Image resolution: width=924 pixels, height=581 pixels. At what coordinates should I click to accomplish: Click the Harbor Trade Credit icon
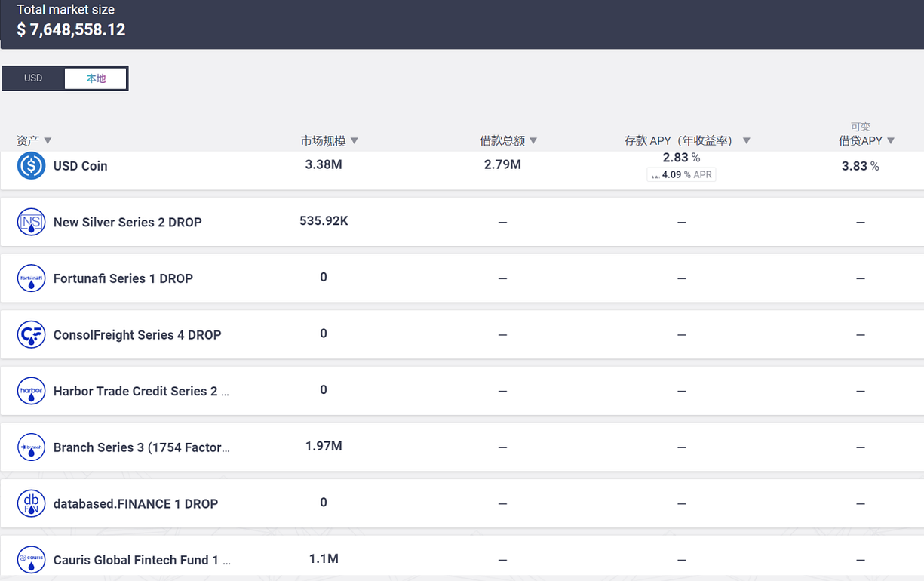point(31,391)
